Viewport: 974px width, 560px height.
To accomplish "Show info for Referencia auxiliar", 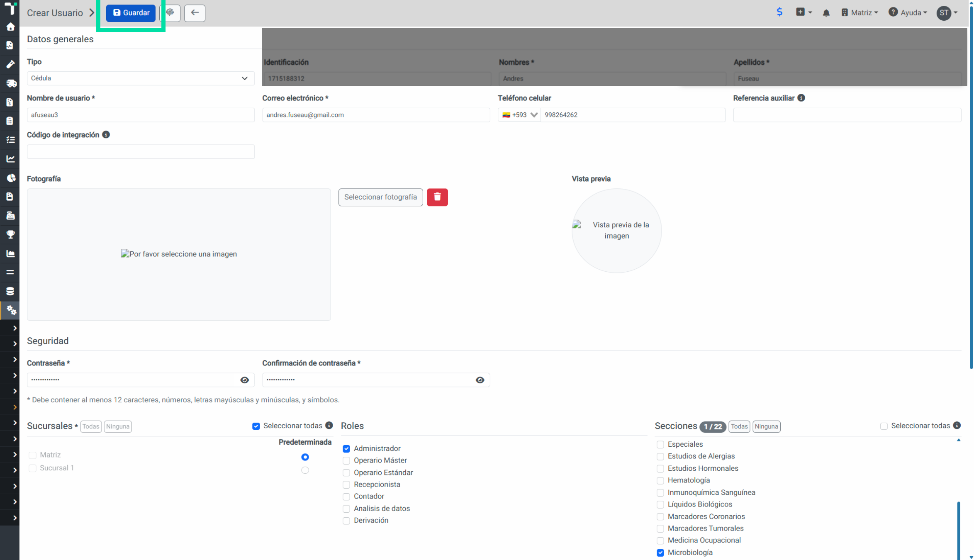I will click(801, 98).
